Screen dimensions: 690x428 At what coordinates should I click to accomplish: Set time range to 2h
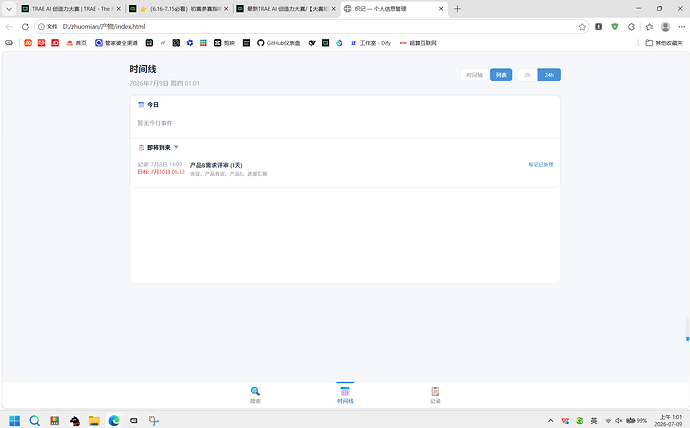(527, 75)
